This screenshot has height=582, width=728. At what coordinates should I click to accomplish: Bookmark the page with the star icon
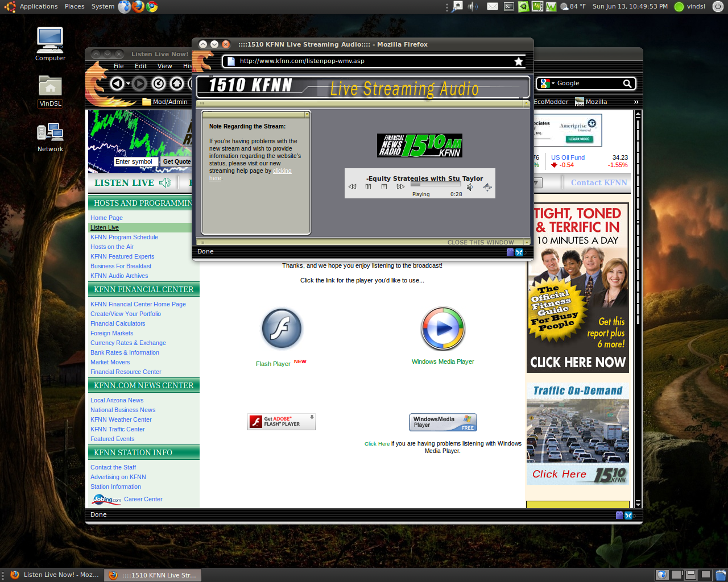[519, 61]
